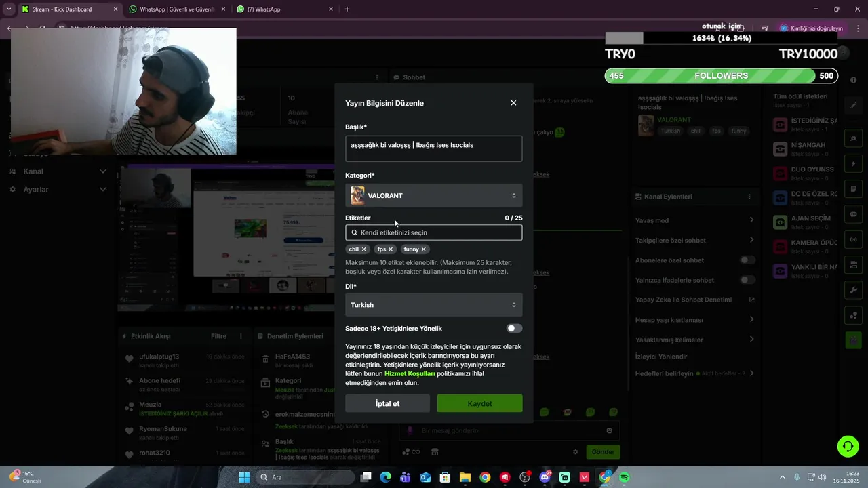Expand Takipçilere özel sohbet option

tap(751, 240)
